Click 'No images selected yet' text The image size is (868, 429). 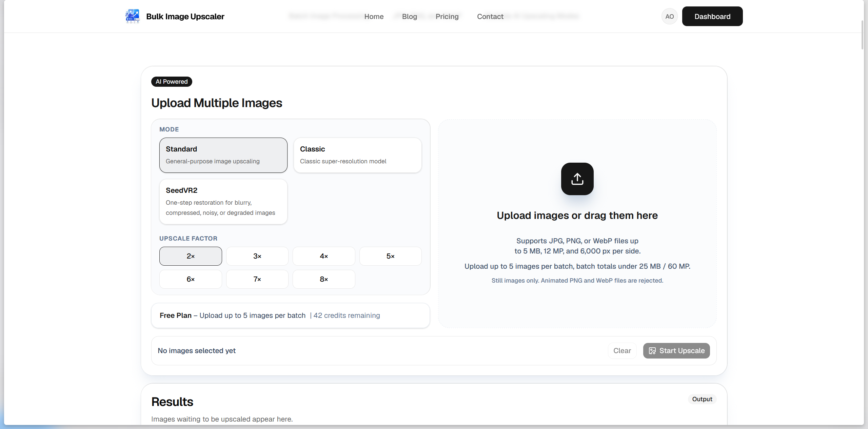(x=197, y=351)
